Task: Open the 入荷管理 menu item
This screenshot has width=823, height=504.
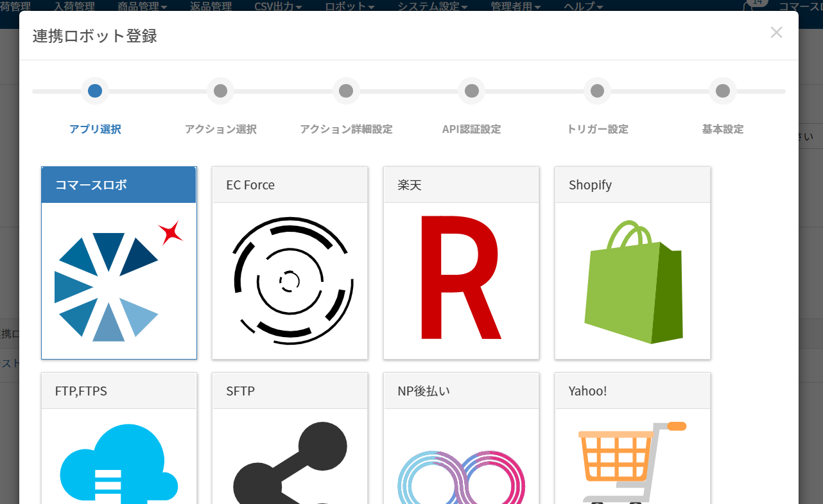Action: tap(74, 6)
